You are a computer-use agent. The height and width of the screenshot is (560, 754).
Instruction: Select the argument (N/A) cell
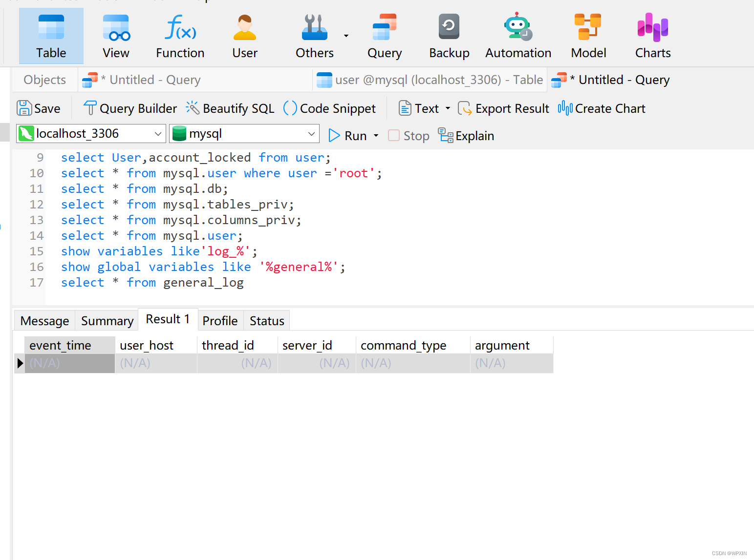point(512,363)
